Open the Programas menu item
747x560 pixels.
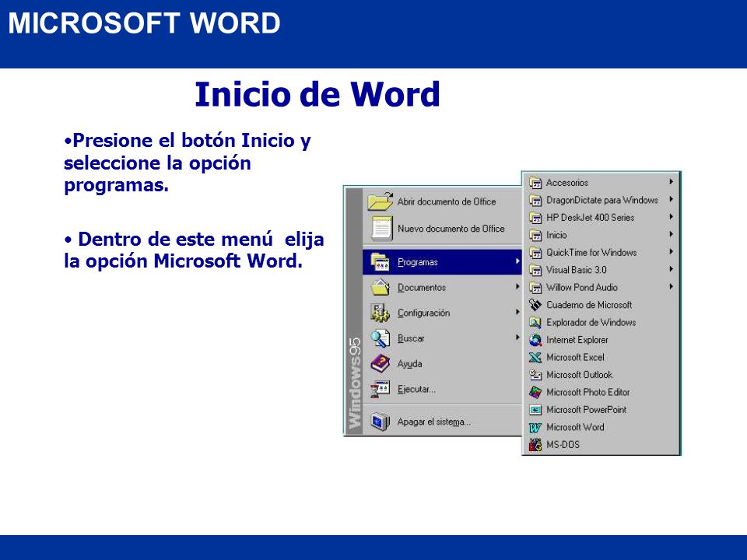click(443, 262)
